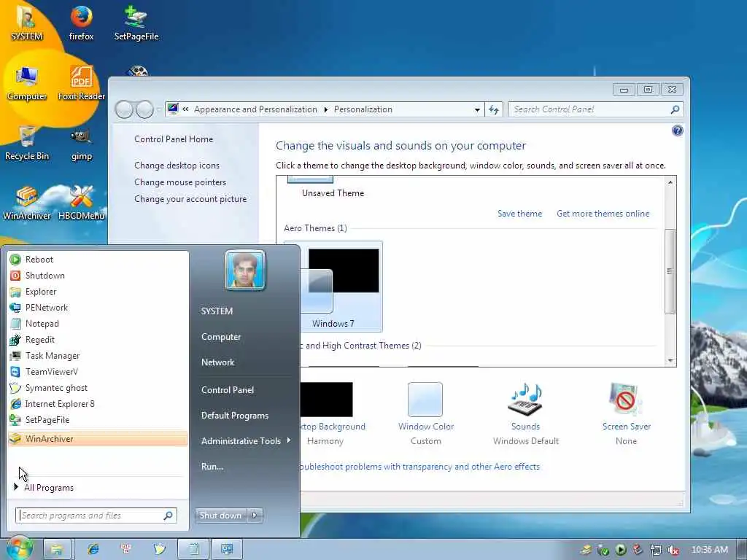Open the WinArchiver desktop shortcut

pos(27,203)
